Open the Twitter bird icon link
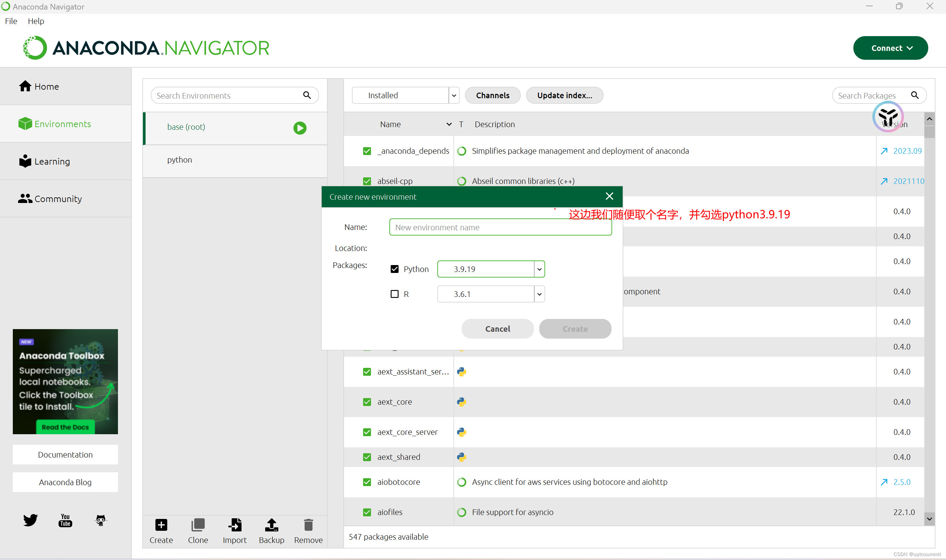Image resolution: width=946 pixels, height=560 pixels. (30, 520)
